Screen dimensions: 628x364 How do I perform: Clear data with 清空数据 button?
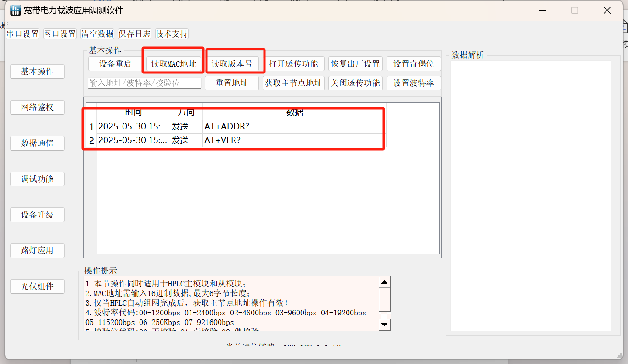pos(97,34)
